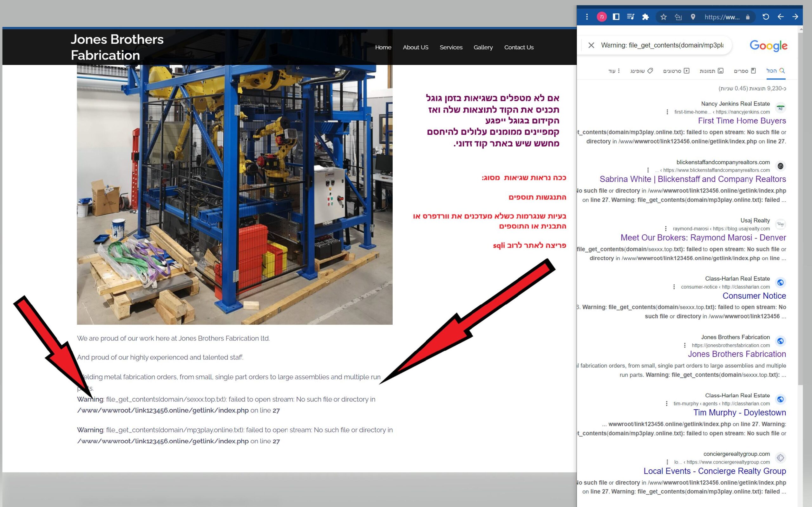Open Services in site navigation
Screen dimensions: 812x507
click(x=451, y=47)
